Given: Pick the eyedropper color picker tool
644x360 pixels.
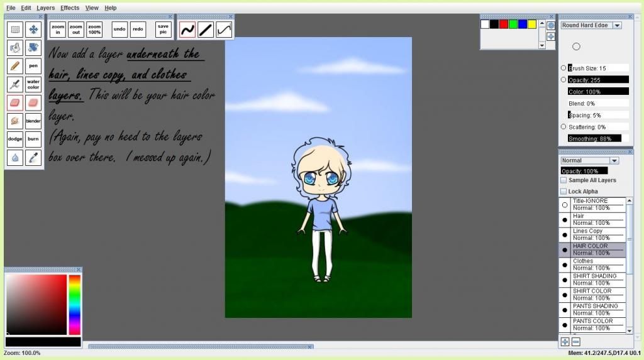Looking at the screenshot, I should (x=33, y=157).
